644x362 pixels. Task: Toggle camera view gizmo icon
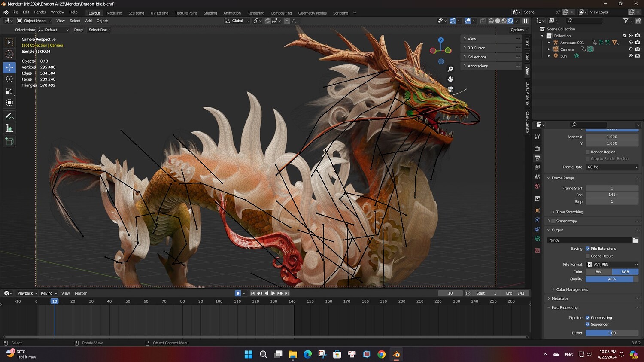coord(450,89)
